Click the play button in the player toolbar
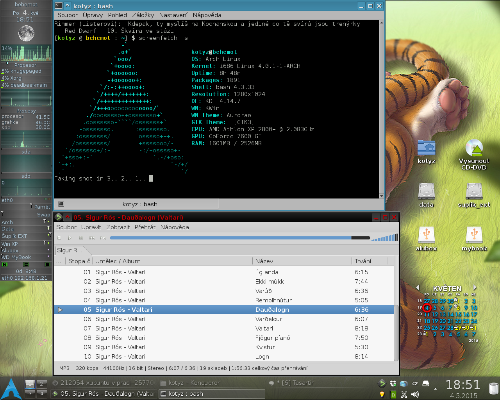This screenshot has height=400, width=500. click(x=70, y=238)
